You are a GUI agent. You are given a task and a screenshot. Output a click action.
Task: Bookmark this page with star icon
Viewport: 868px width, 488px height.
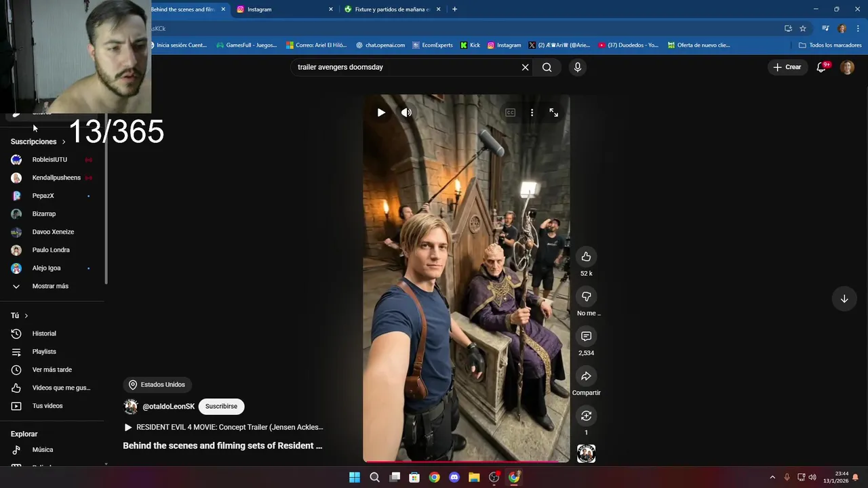(803, 28)
